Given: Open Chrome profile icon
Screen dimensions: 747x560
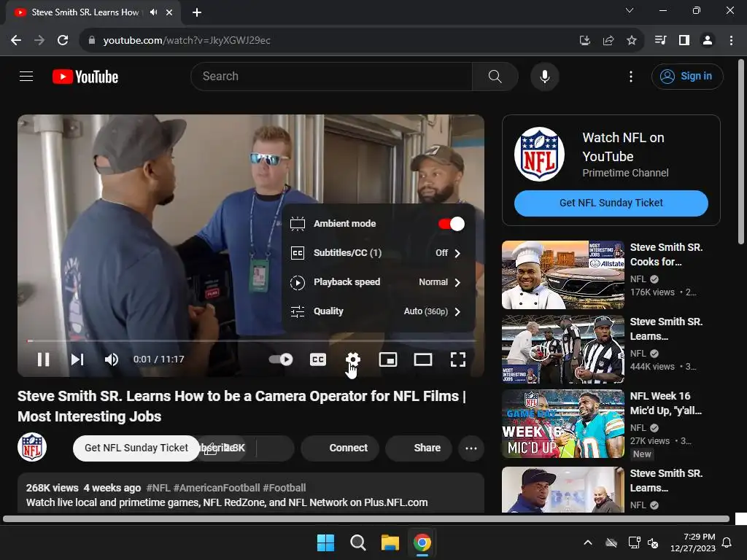Looking at the screenshot, I should (708, 41).
